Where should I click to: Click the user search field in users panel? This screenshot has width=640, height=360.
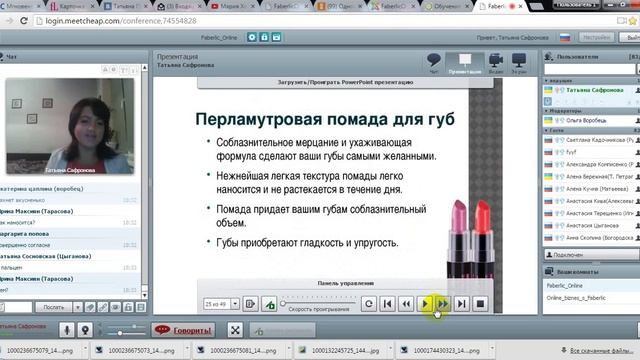tap(589, 69)
